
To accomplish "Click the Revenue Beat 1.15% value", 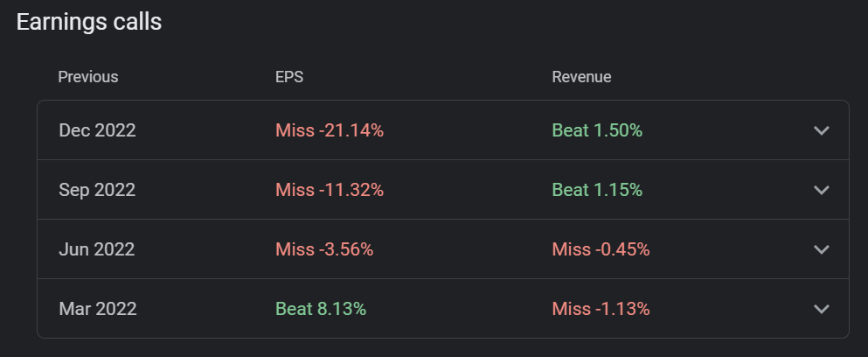I will pyautogui.click(x=597, y=190).
